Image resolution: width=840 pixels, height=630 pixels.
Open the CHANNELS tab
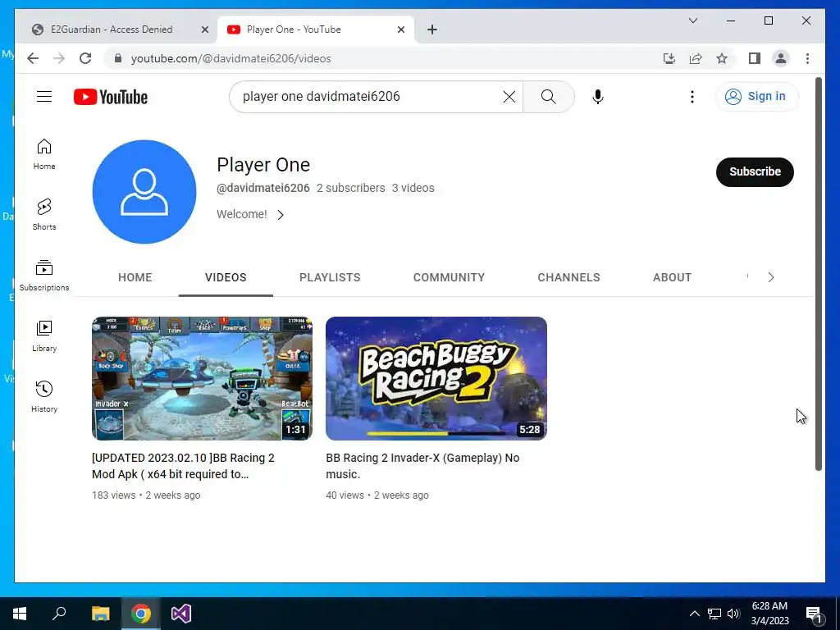pos(569,277)
